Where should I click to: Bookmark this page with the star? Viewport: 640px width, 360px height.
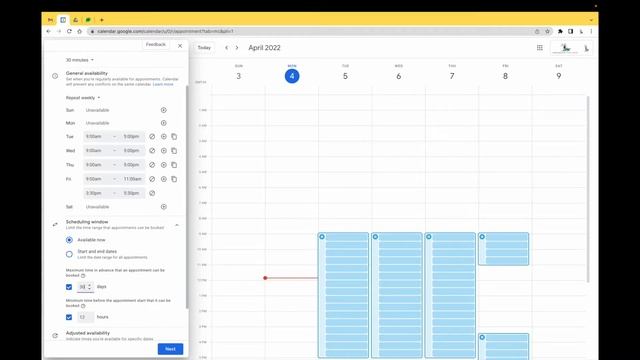[x=547, y=31]
